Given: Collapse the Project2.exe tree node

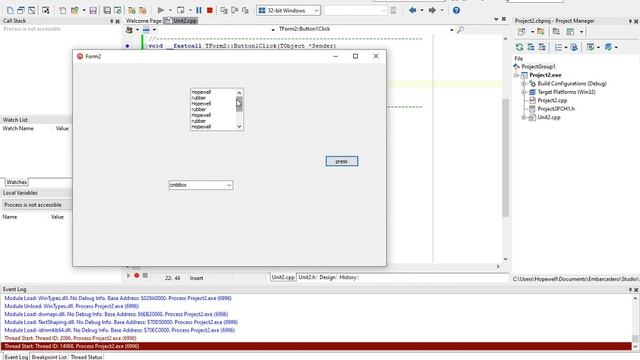Looking at the screenshot, I should pos(516,75).
